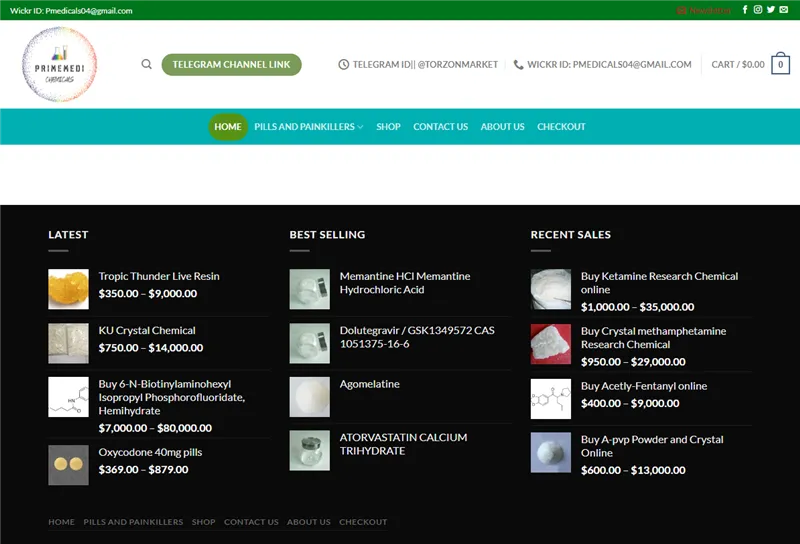Open the Memantine HCl Memantine Hydrochloric Acid link
Screen dimensions: 800x544
(x=405, y=283)
